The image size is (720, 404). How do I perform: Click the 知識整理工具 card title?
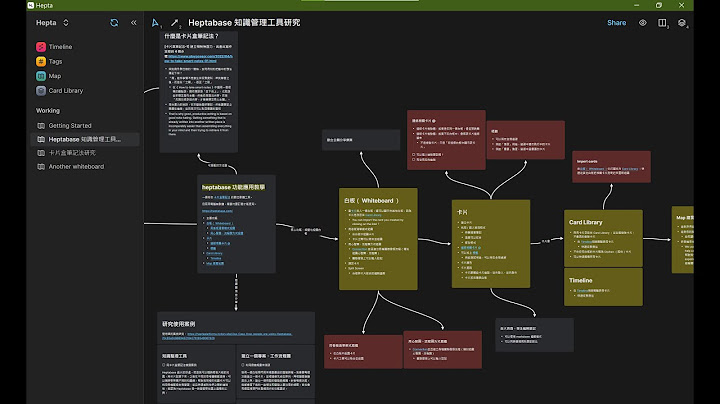[174, 356]
